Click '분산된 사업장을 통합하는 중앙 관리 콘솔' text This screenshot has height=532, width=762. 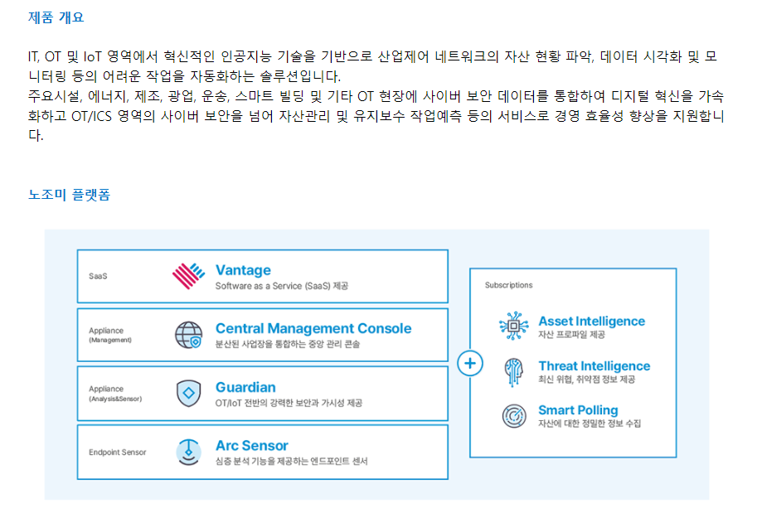click(287, 344)
